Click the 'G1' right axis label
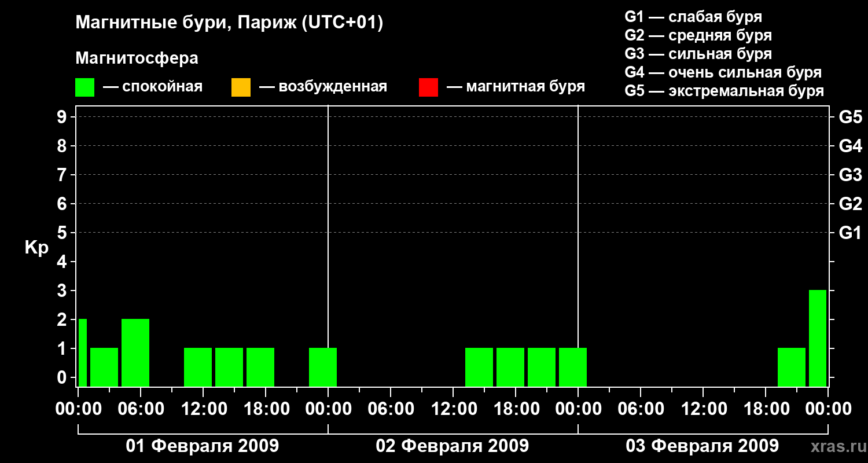868x463 pixels. 850,233
